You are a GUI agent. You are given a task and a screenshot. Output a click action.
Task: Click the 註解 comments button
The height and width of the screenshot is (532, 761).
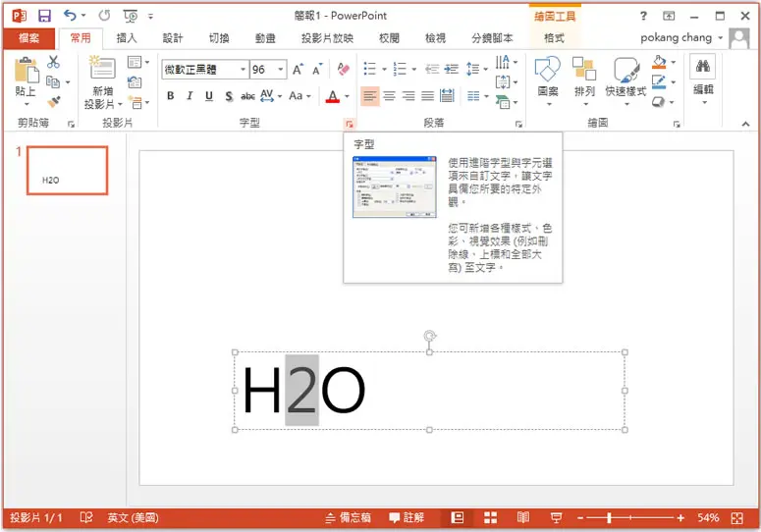(407, 518)
